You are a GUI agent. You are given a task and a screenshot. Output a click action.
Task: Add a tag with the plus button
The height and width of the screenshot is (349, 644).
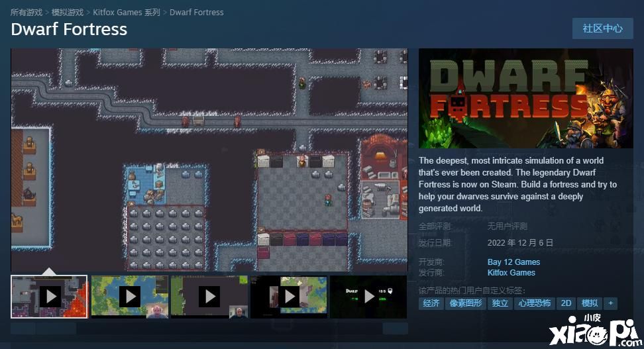click(611, 303)
